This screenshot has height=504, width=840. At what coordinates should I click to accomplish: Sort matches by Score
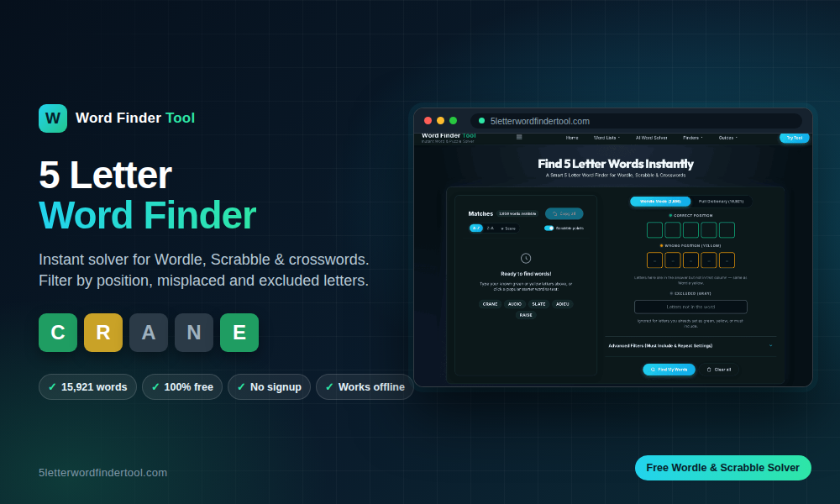tap(508, 228)
